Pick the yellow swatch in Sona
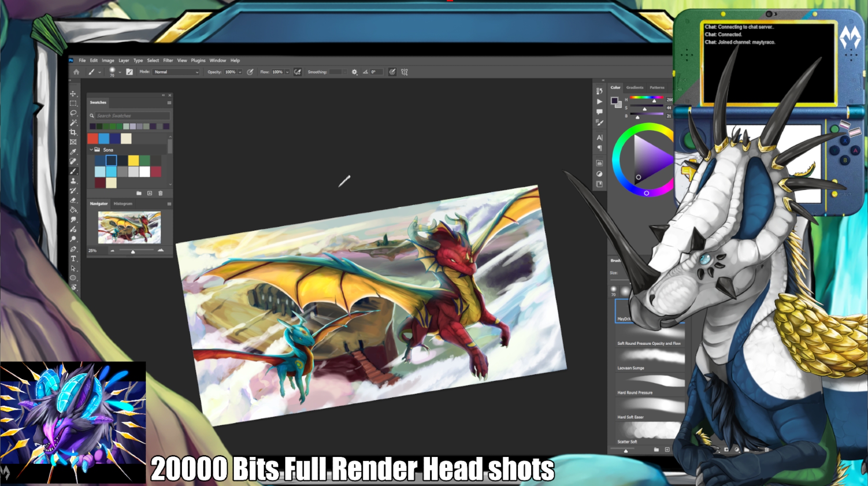 (134, 161)
